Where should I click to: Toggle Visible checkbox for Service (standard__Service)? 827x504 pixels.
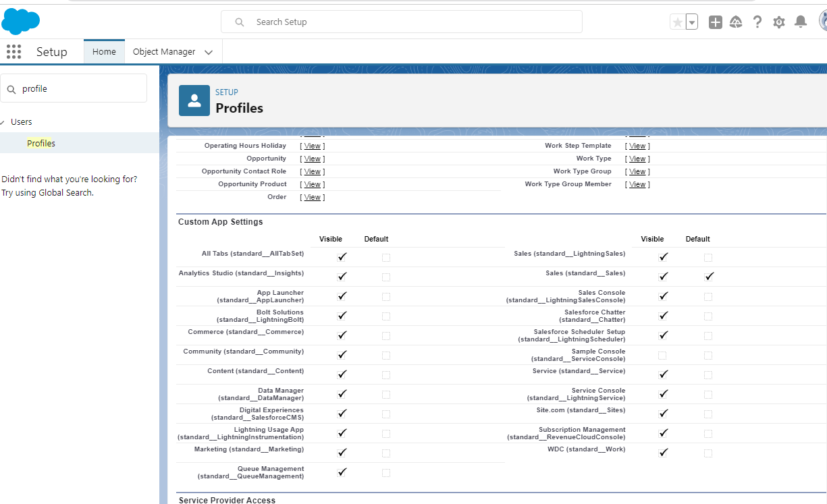[x=664, y=374]
